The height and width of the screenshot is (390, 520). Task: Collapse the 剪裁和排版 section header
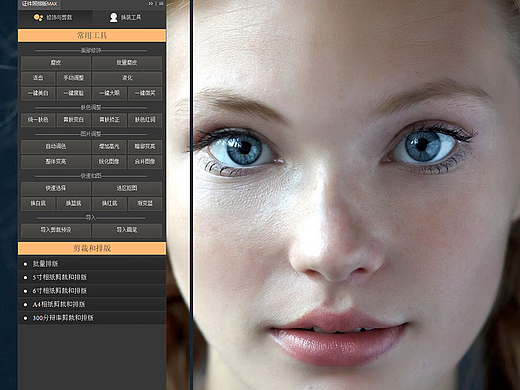(x=92, y=248)
